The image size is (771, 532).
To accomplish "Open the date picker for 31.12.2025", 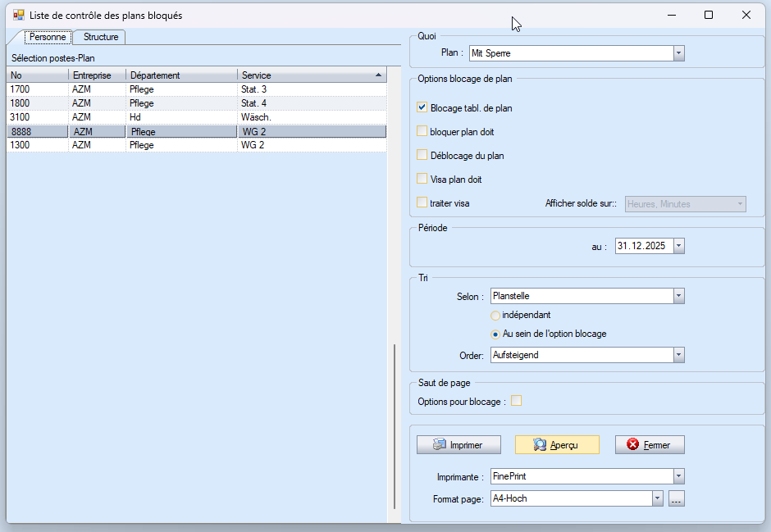I will (x=678, y=246).
